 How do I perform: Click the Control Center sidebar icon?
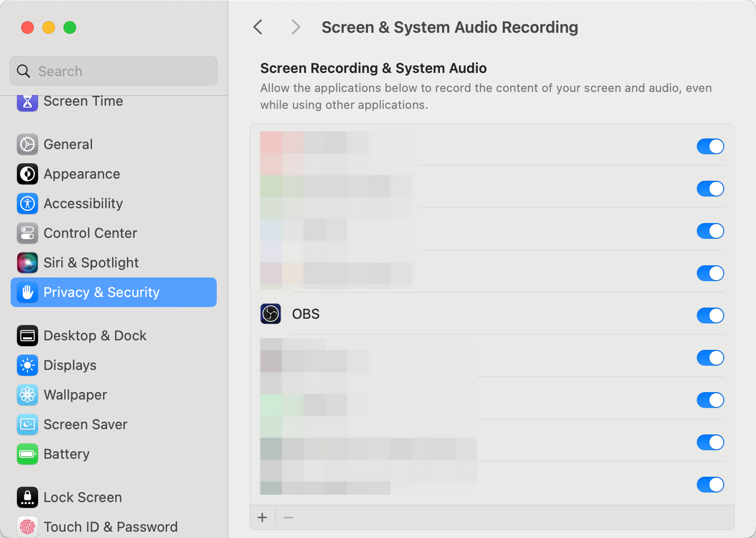click(27, 233)
